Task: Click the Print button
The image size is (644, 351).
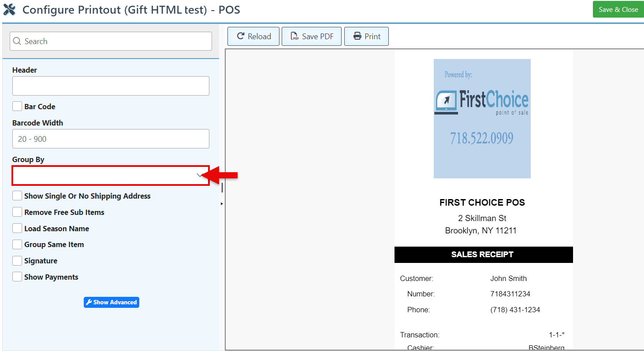Action: 366,37
